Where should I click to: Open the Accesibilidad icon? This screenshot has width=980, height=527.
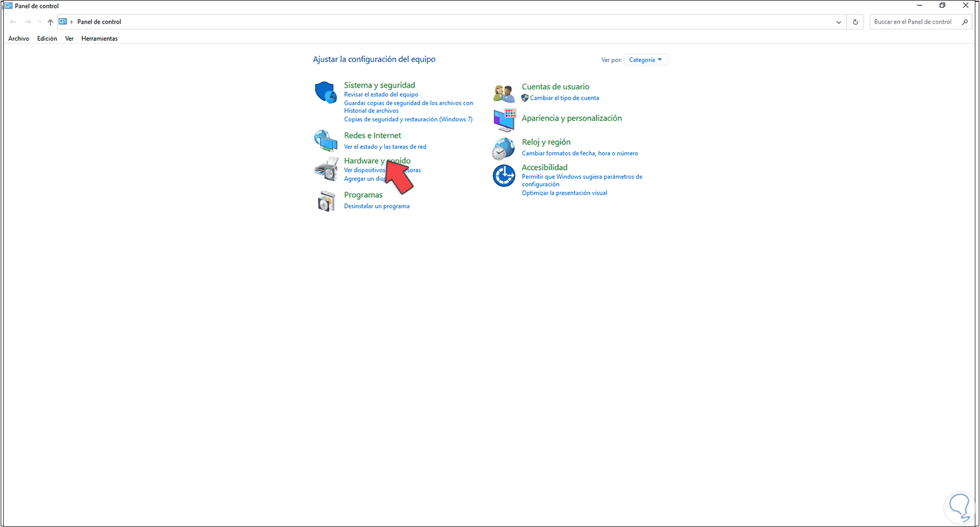(504, 175)
